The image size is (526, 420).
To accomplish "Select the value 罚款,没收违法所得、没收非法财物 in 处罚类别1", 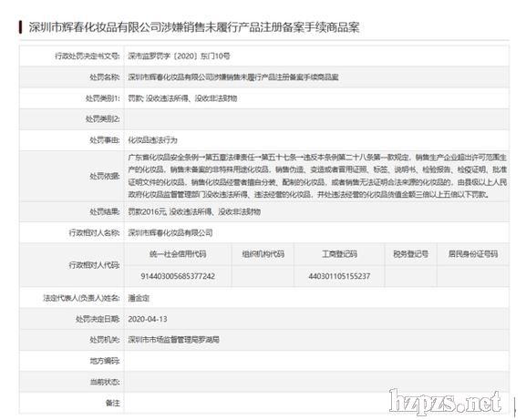I will pyautogui.click(x=182, y=98).
